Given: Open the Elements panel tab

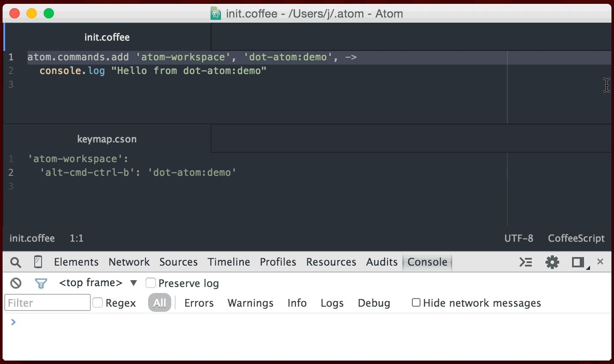Looking at the screenshot, I should [76, 262].
